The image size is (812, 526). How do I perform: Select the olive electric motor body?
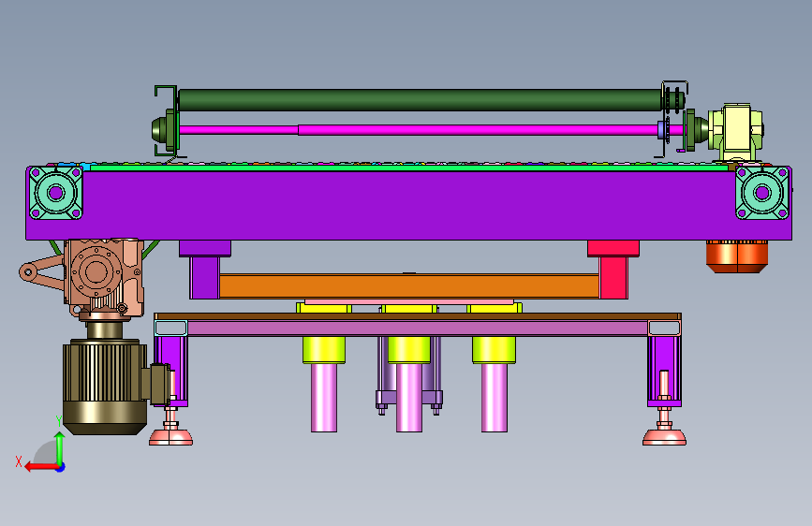[x=105, y=386]
